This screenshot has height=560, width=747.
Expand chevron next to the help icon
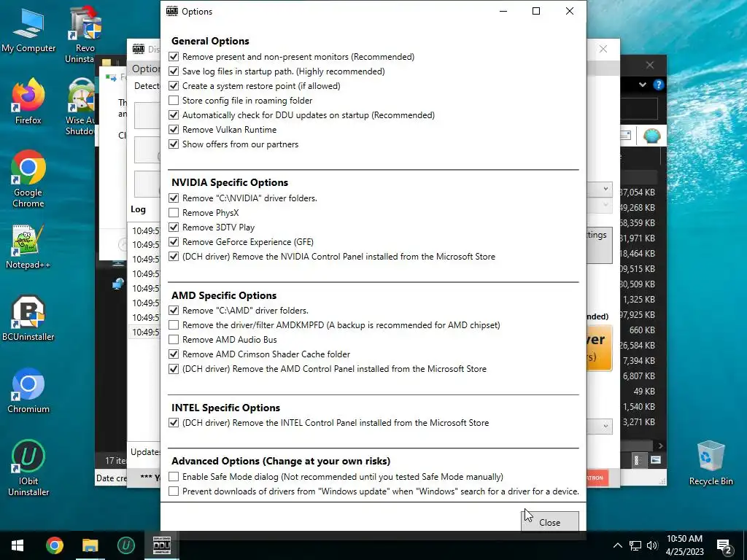643,85
